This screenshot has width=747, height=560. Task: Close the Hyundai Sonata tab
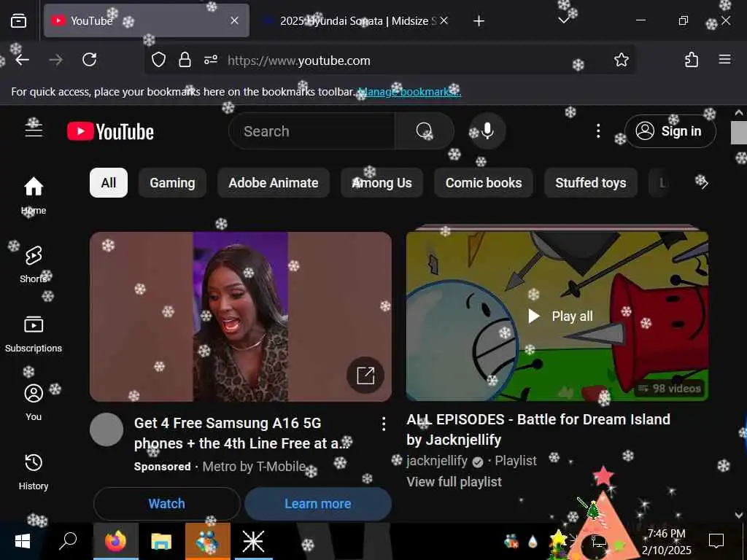[444, 20]
